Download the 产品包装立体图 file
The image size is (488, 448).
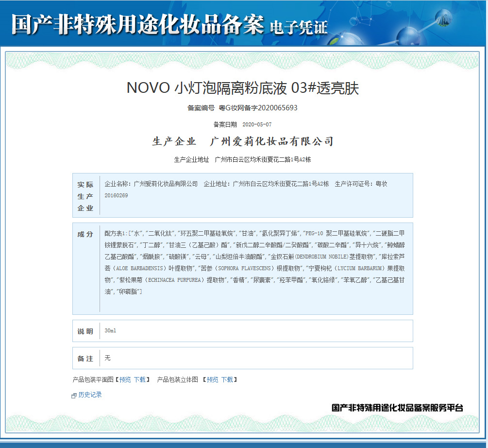227,379
